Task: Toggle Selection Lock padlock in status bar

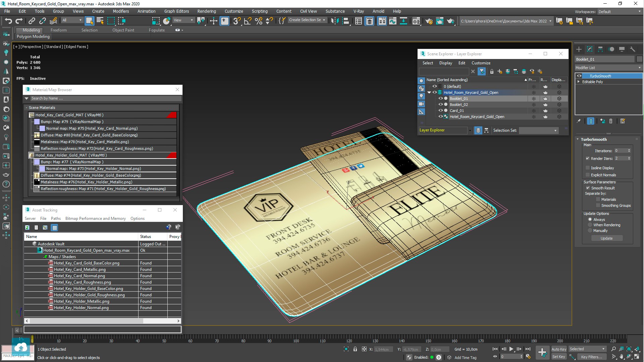Action: click(355, 349)
